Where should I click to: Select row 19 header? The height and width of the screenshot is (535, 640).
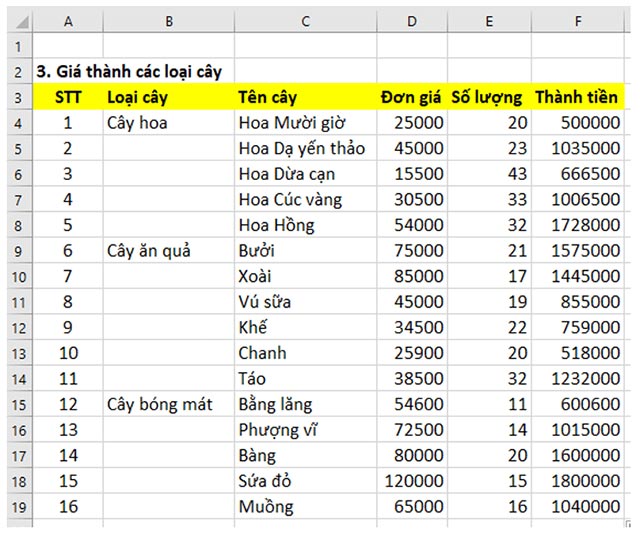click(18, 506)
